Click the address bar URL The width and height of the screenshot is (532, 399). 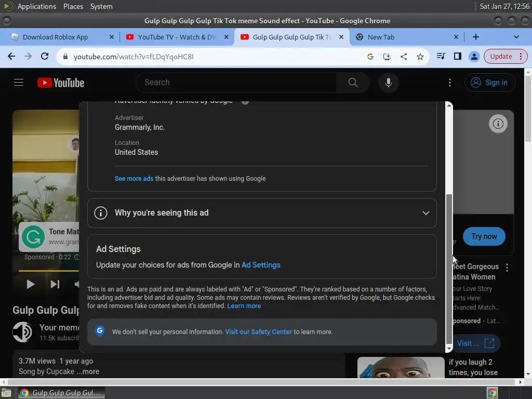point(134,57)
